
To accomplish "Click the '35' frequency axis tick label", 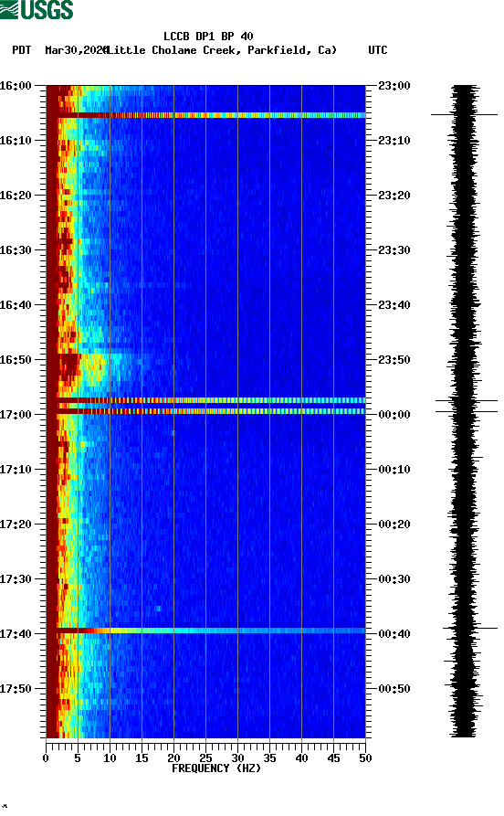I will (x=269, y=758).
